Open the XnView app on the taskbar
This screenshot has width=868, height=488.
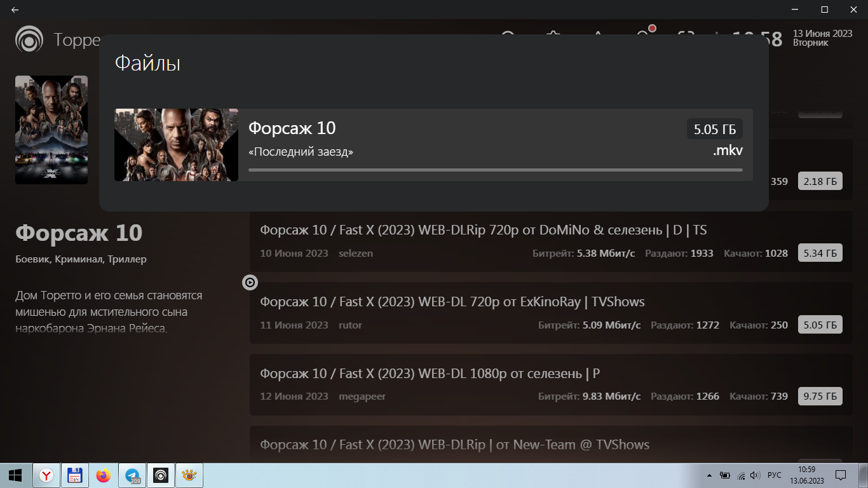[x=189, y=475]
